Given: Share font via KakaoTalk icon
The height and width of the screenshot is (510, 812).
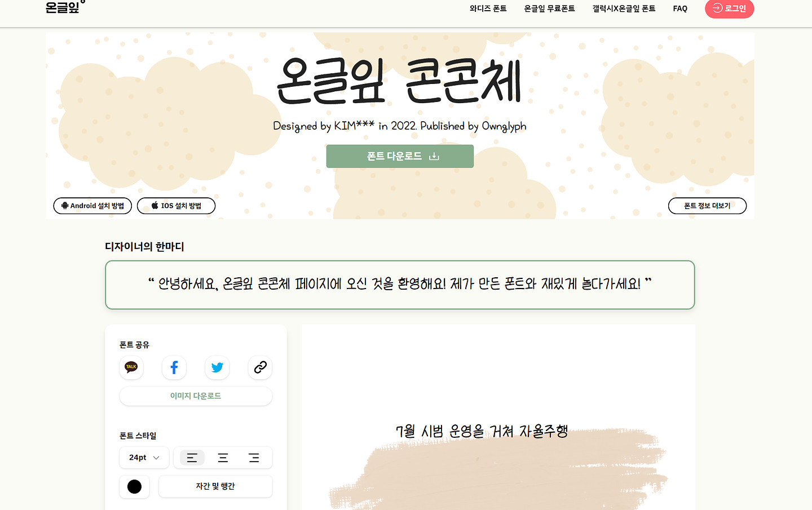Looking at the screenshot, I should [x=131, y=367].
